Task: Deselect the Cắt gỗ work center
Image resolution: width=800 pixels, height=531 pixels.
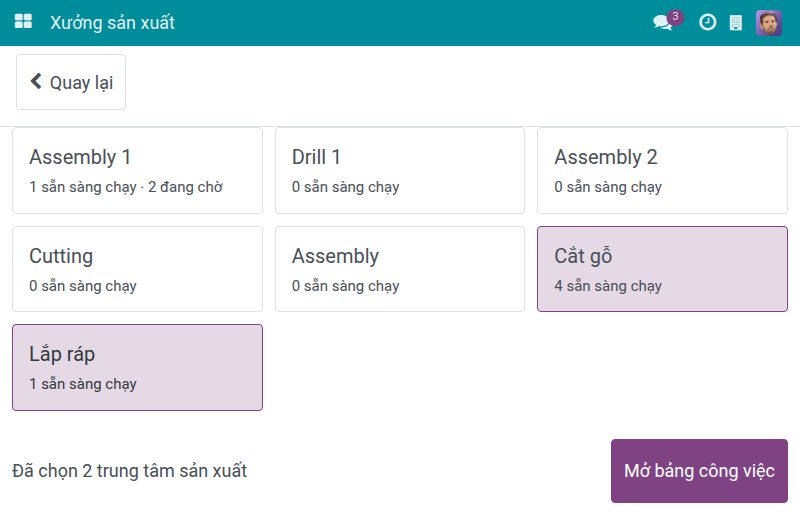Action: click(662, 269)
